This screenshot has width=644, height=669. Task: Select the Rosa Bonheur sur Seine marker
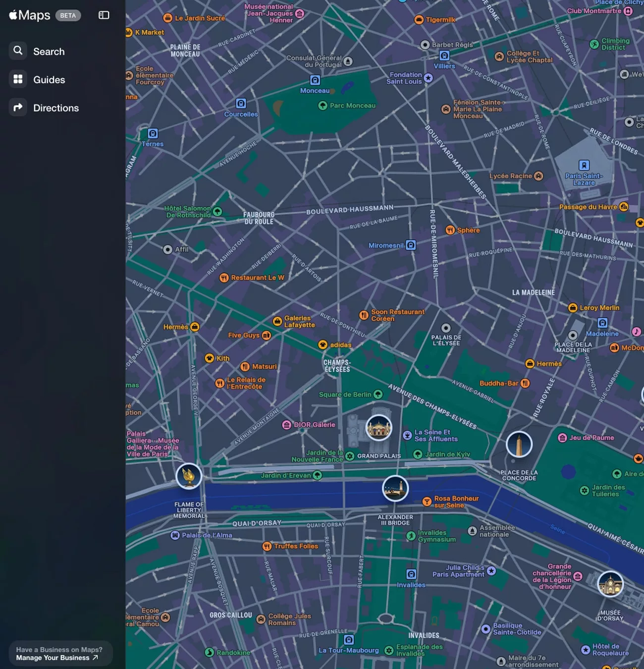427,502
